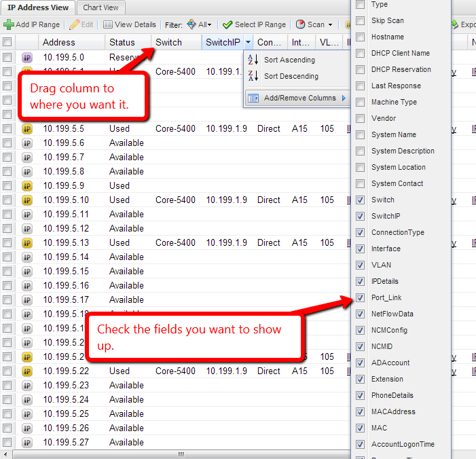Image resolution: width=476 pixels, height=459 pixels.
Task: Click the yellow IP icon for 10.199.5.5
Action: [x=27, y=129]
